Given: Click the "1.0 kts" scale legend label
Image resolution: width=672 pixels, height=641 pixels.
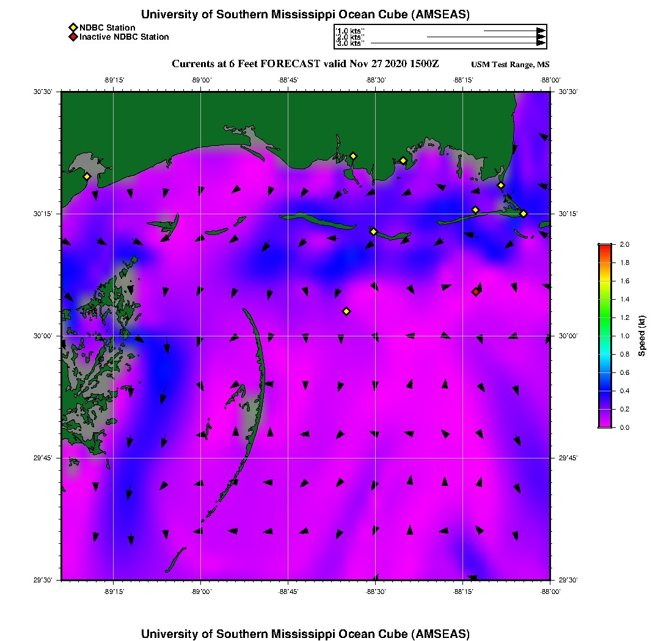Looking at the screenshot, I should [350, 31].
